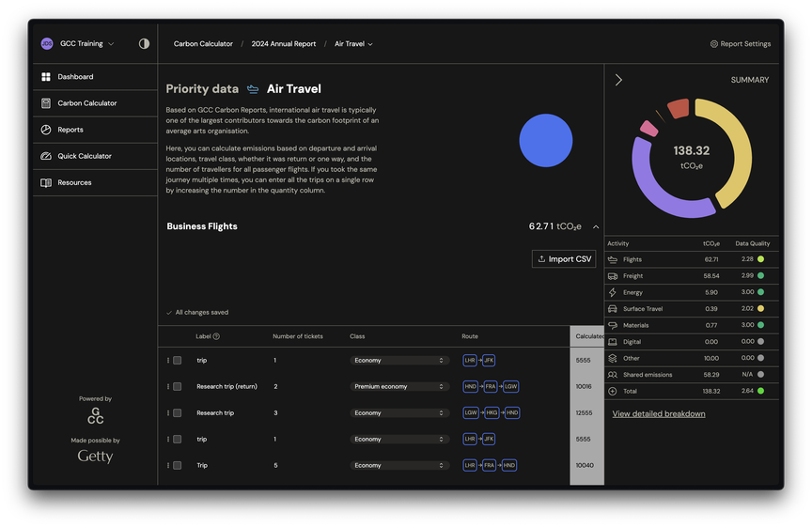The height and width of the screenshot is (527, 812).
Task: Click the Energy lightning icon in summary
Action: 613,292
